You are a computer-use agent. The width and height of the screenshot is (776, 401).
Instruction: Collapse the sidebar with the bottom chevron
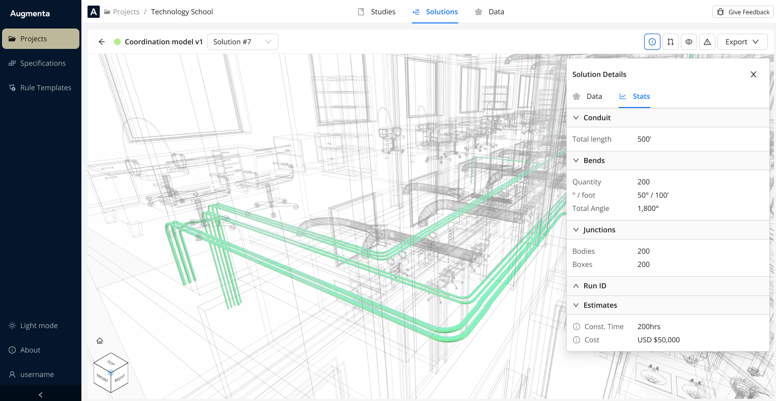(41, 395)
